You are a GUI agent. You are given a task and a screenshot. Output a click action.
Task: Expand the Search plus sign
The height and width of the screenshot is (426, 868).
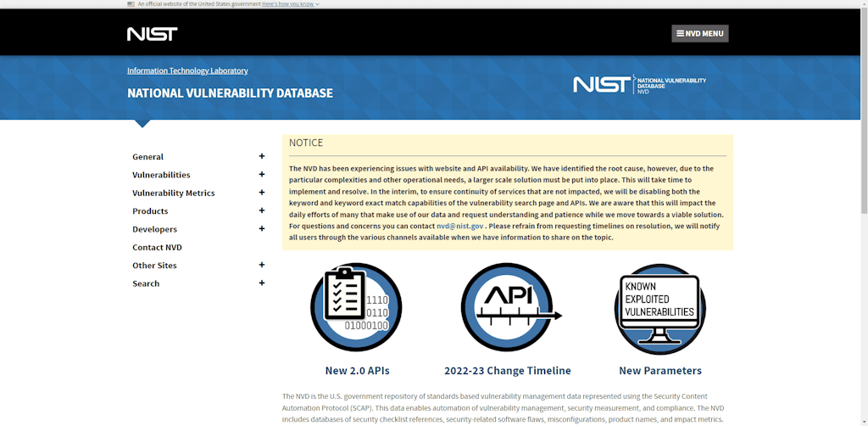pyautogui.click(x=262, y=283)
